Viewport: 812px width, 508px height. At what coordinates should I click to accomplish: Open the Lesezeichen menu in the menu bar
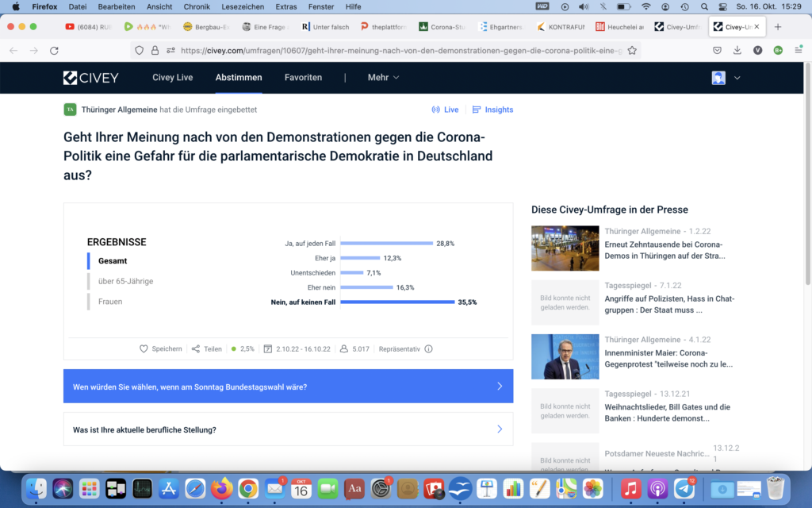point(242,6)
